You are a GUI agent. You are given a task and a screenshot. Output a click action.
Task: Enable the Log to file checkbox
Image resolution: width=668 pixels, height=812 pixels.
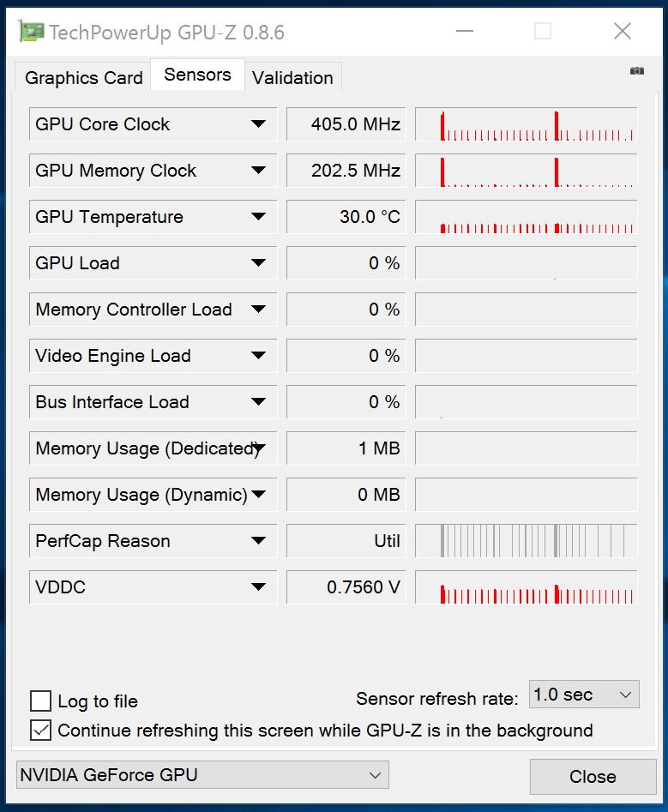tap(40, 701)
